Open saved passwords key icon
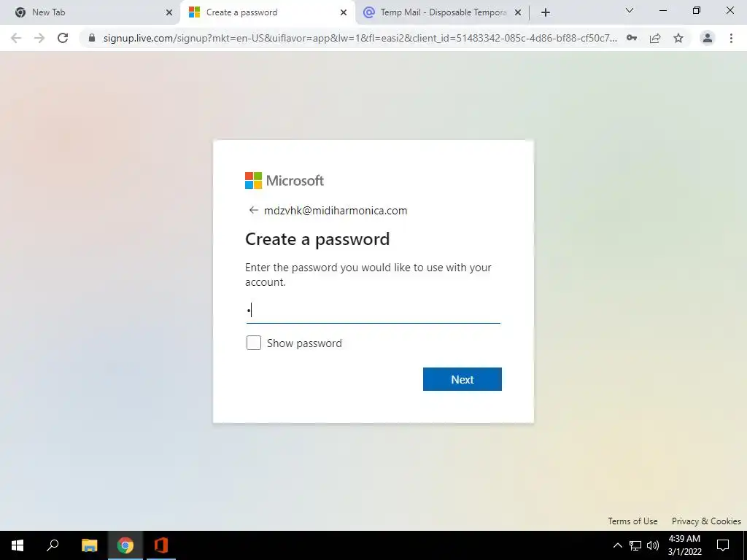The height and width of the screenshot is (560, 747). 632,38
